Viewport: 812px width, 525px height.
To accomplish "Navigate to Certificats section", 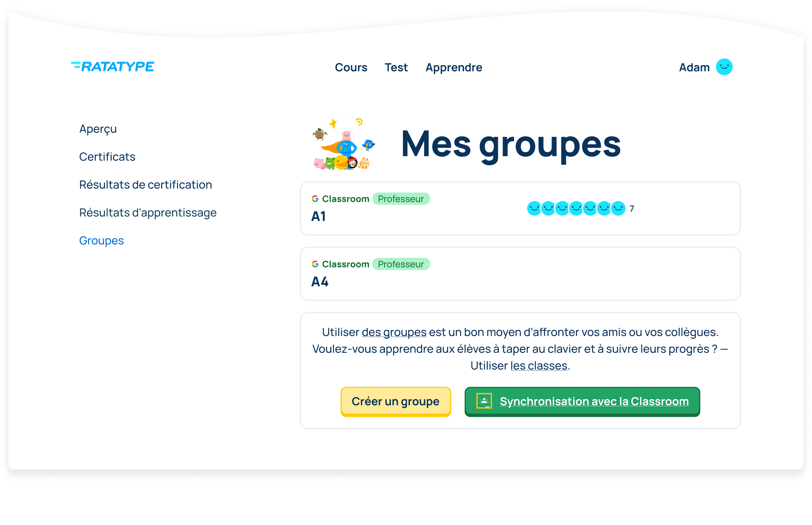I will [107, 156].
